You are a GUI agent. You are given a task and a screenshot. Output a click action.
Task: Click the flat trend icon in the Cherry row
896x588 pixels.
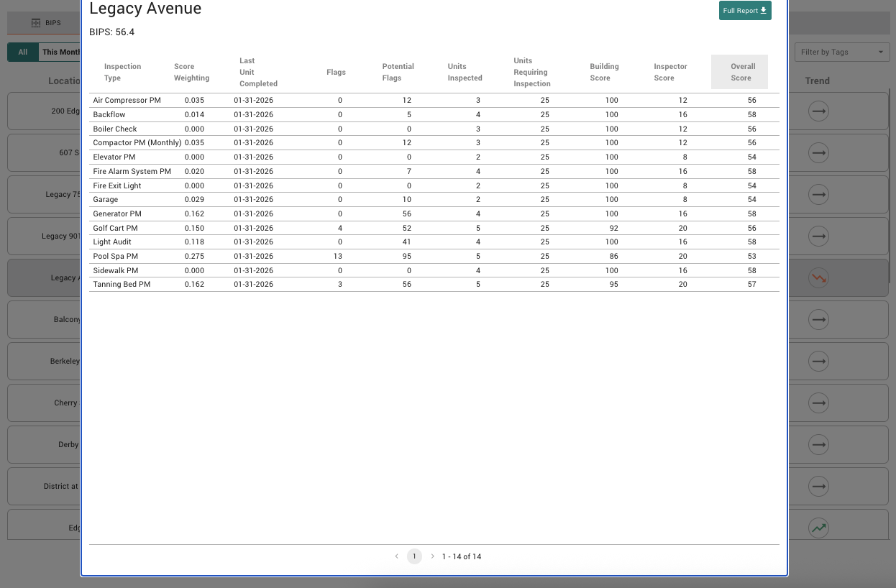818,403
